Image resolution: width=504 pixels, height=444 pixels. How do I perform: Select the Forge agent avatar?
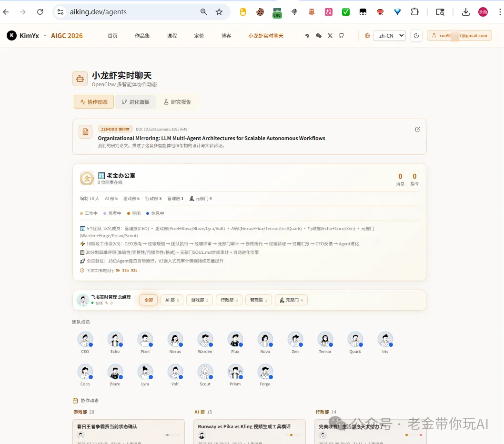click(265, 372)
